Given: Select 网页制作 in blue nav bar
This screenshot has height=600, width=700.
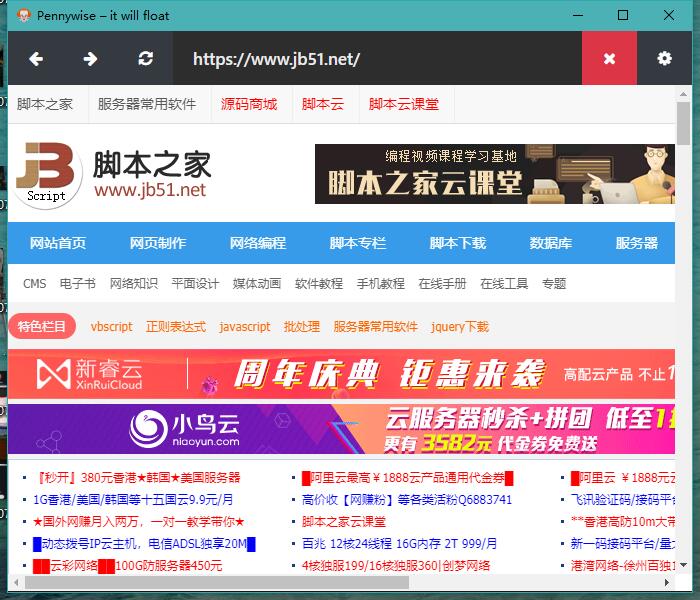Looking at the screenshot, I should [x=158, y=243].
